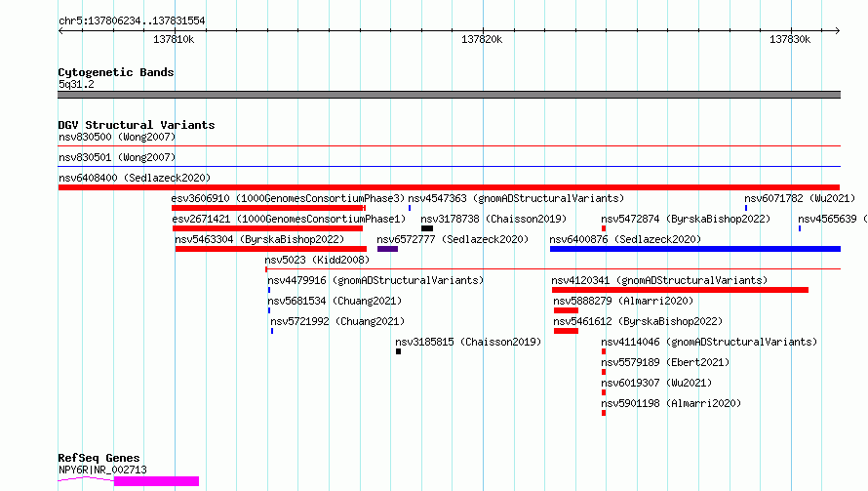This screenshot has width=868, height=491.
Task: Click the RefSeq Genes track title
Action: tap(99, 459)
